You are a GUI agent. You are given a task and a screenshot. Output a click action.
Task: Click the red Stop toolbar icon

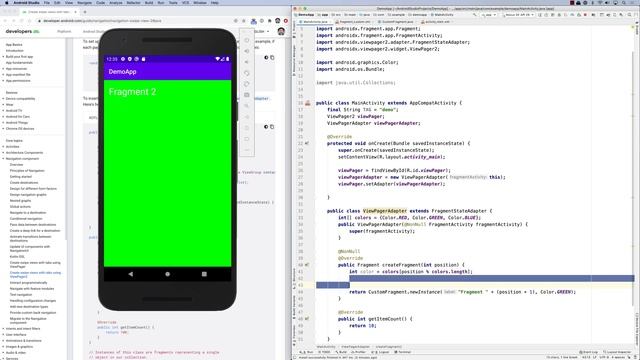pos(585,15)
